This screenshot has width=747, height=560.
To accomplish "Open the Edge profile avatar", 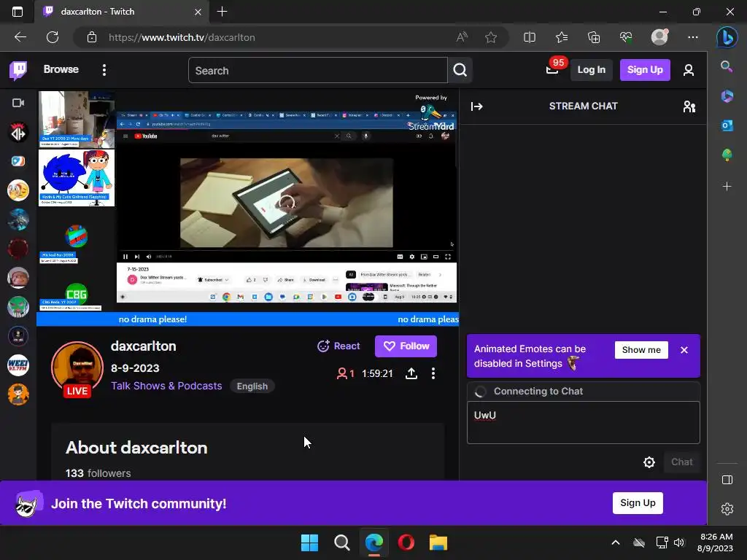I will coord(659,37).
